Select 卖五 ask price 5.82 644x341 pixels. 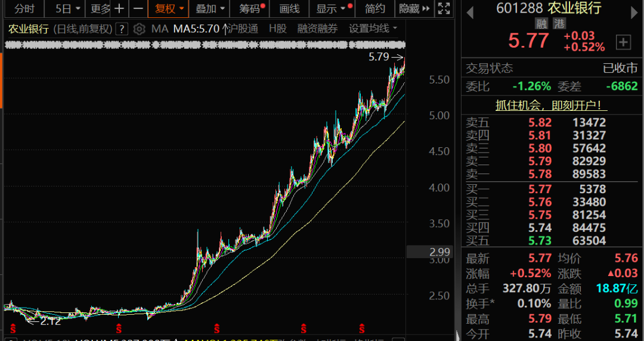(540, 122)
